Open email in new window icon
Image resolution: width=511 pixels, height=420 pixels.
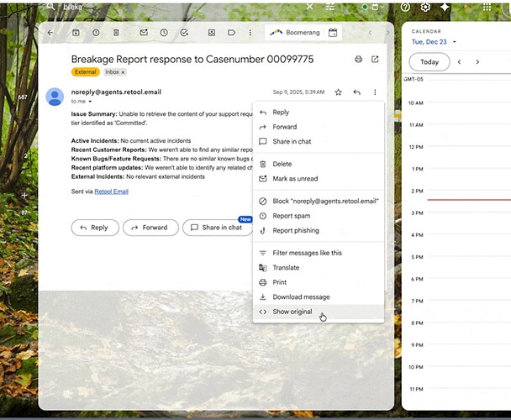pyautogui.click(x=375, y=60)
